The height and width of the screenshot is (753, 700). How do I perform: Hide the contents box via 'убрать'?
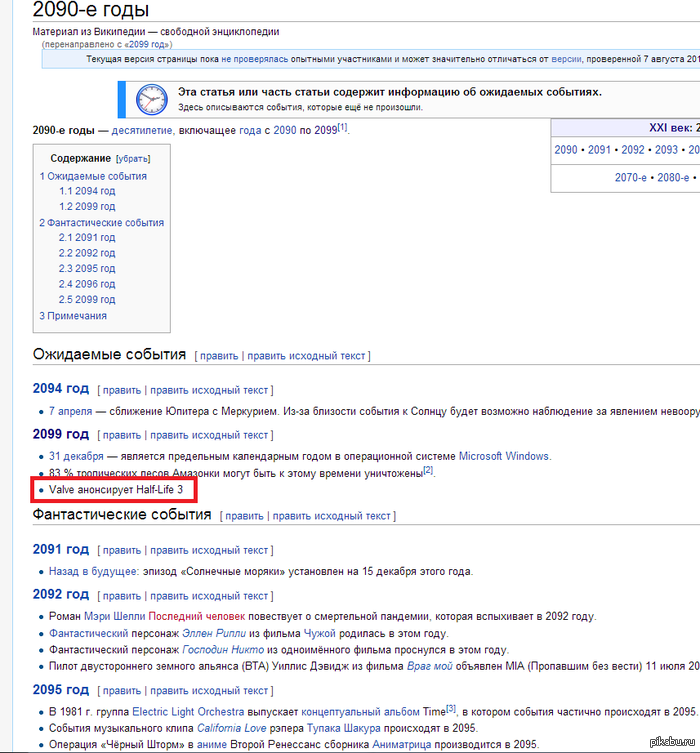coord(133,159)
